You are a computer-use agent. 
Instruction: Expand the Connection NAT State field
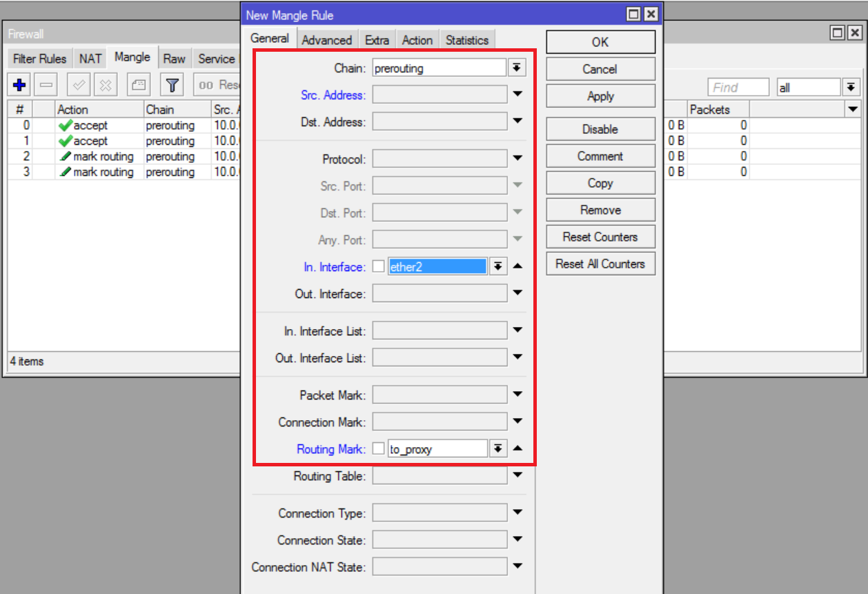tap(517, 566)
